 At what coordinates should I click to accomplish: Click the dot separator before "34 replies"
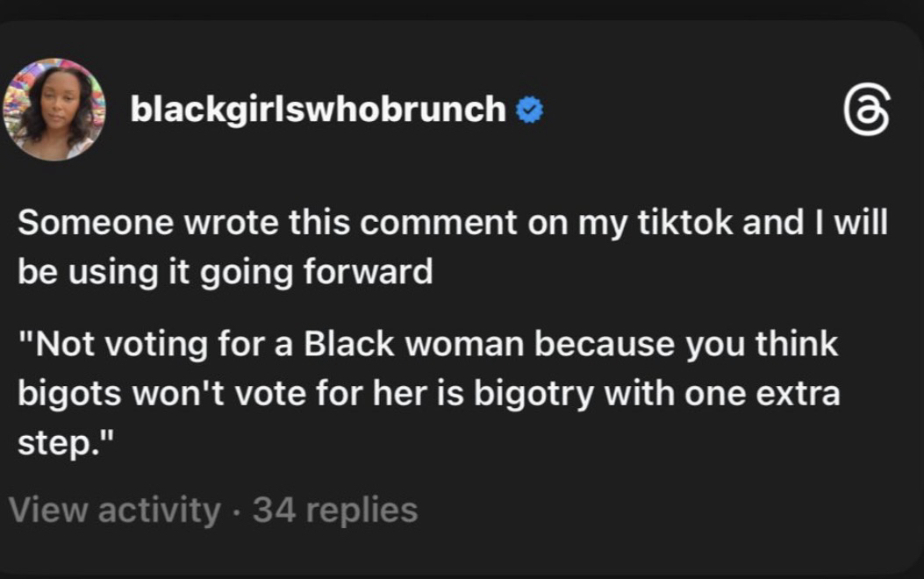[237, 510]
